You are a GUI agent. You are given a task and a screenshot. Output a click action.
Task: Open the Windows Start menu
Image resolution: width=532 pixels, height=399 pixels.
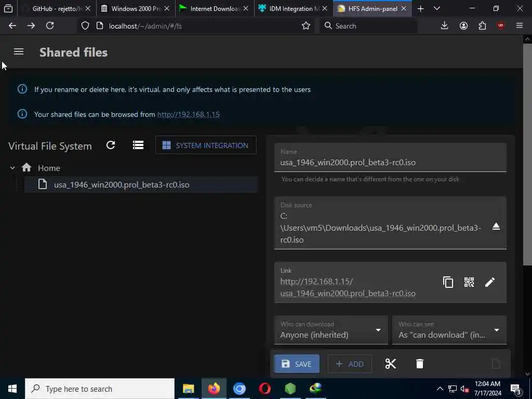pyautogui.click(x=12, y=389)
